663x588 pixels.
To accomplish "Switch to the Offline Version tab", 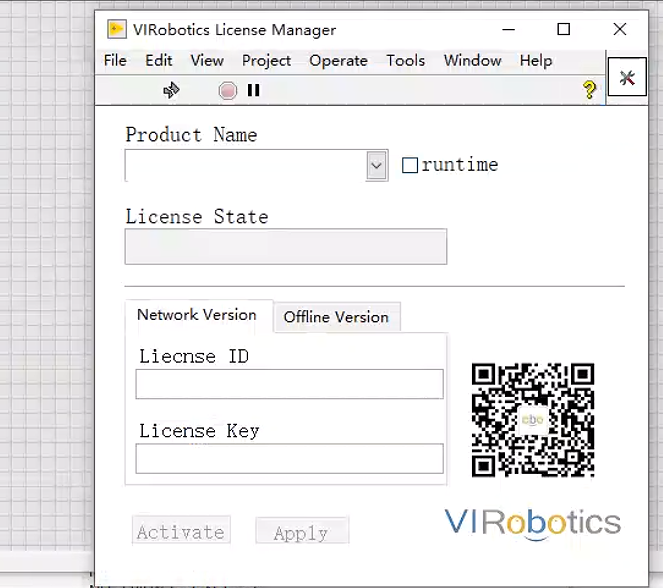I will coord(336,317).
